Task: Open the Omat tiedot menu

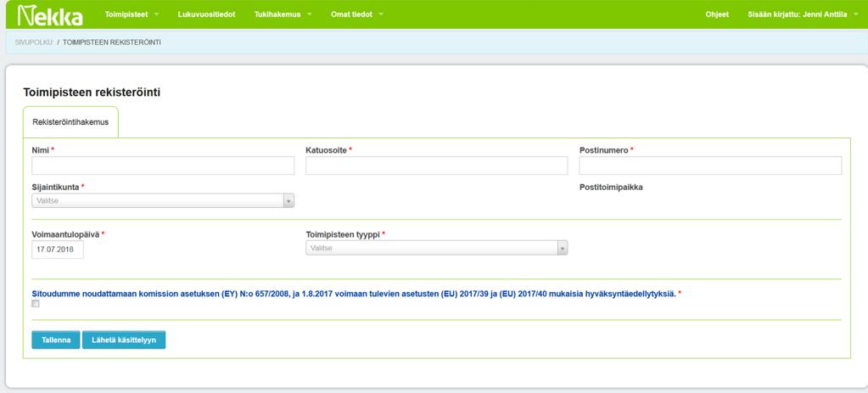Action: [x=357, y=14]
